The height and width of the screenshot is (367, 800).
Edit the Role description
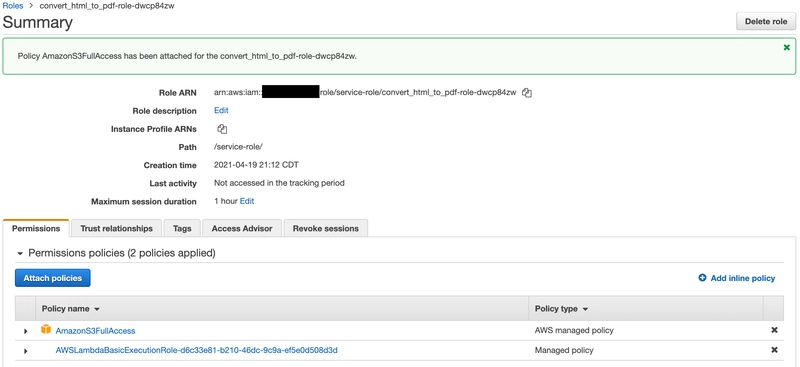point(221,110)
